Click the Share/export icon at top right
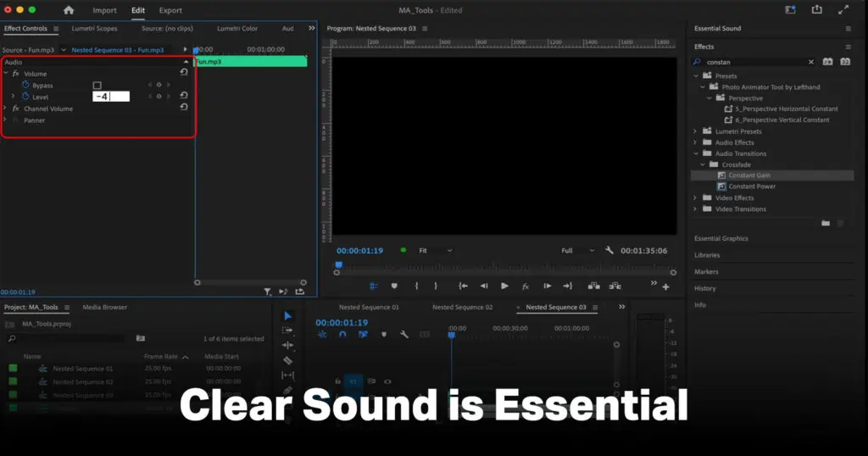 pyautogui.click(x=816, y=10)
